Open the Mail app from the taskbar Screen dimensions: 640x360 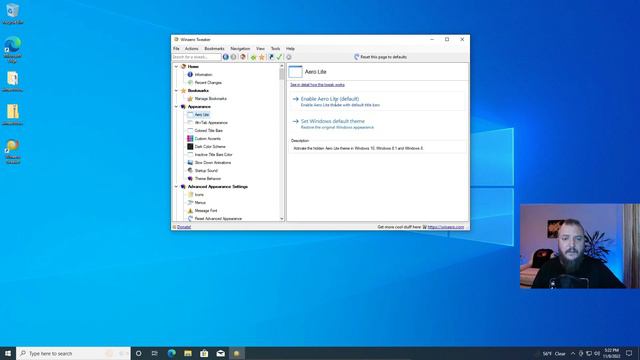220,353
